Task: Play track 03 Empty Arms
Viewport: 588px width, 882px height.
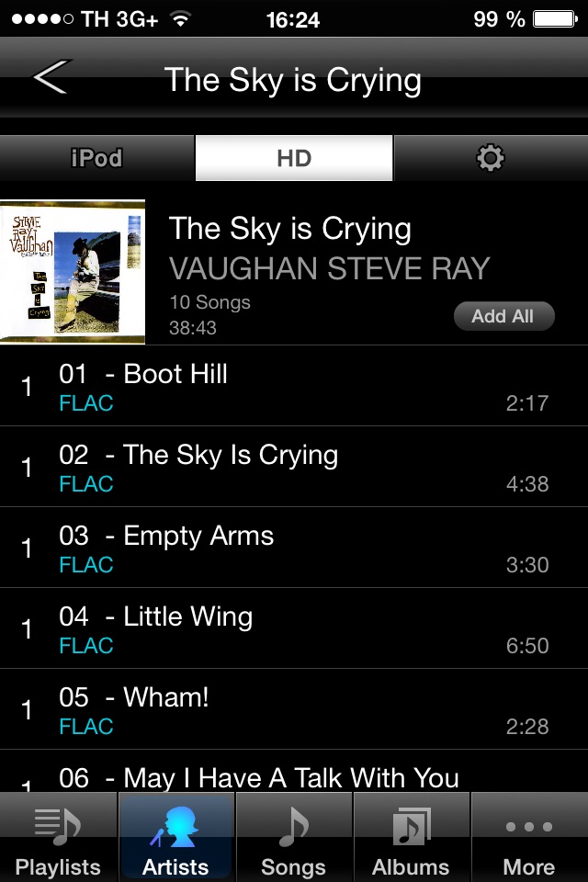Action: pos(294,548)
